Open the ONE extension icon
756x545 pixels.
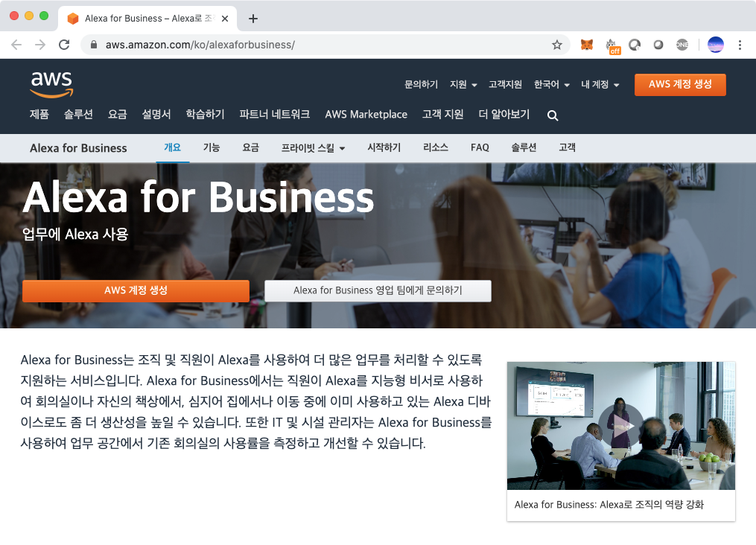(x=682, y=45)
